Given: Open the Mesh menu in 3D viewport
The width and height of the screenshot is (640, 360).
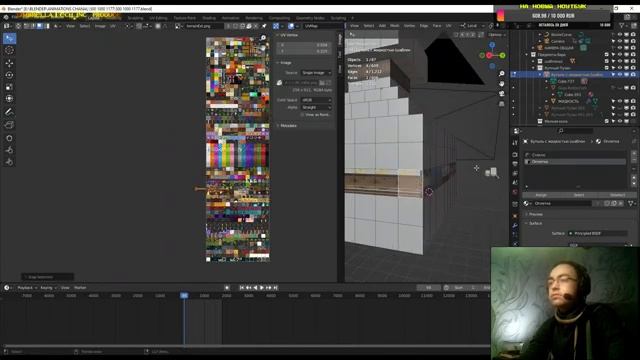Looking at the screenshot, I should pos(395,26).
